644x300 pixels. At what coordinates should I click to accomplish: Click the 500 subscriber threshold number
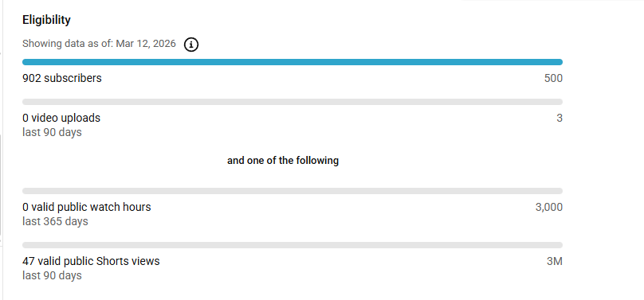tap(553, 78)
